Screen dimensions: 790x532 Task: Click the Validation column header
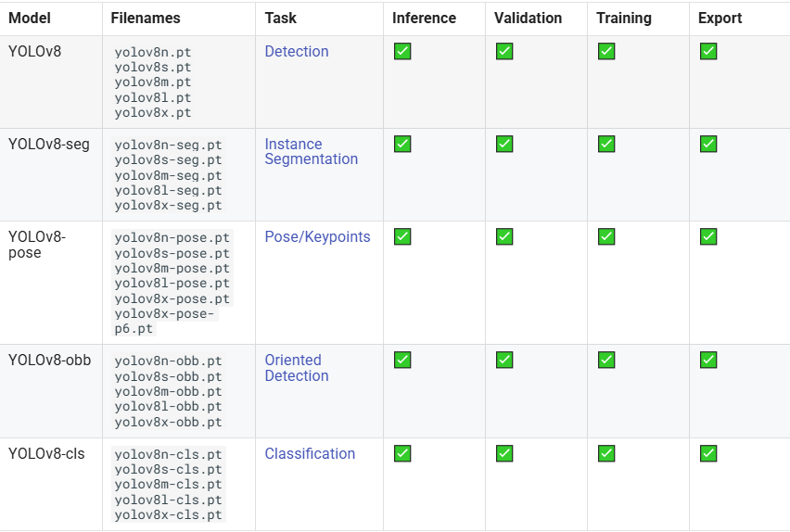(528, 19)
